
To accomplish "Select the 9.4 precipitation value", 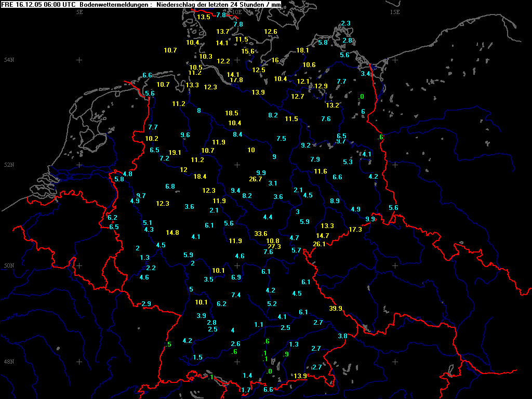I will click(235, 190).
